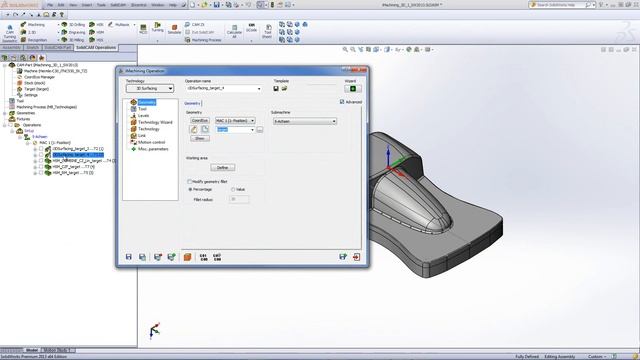Click the New document icon in top toolbar

click(x=193, y=5)
